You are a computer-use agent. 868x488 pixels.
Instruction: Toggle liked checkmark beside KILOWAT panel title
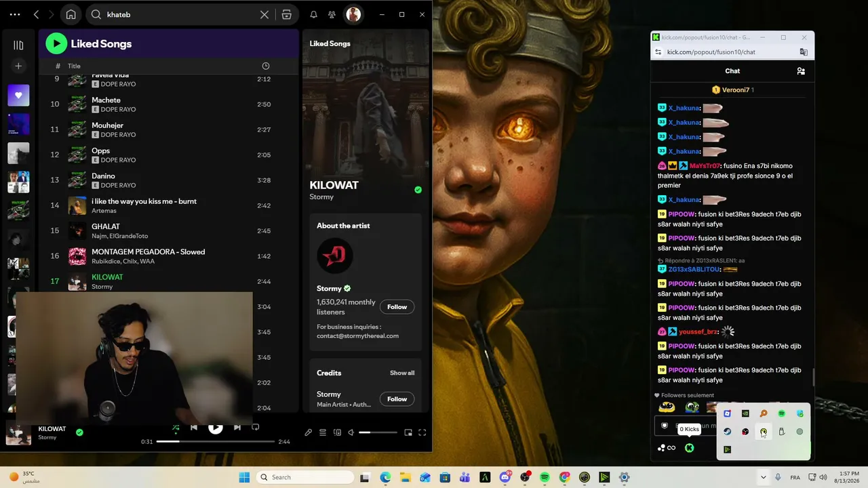[418, 190]
